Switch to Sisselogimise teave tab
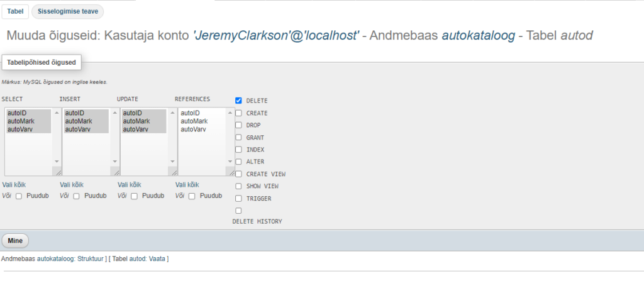Image resolution: width=644 pixels, height=298 pixels. (x=68, y=11)
